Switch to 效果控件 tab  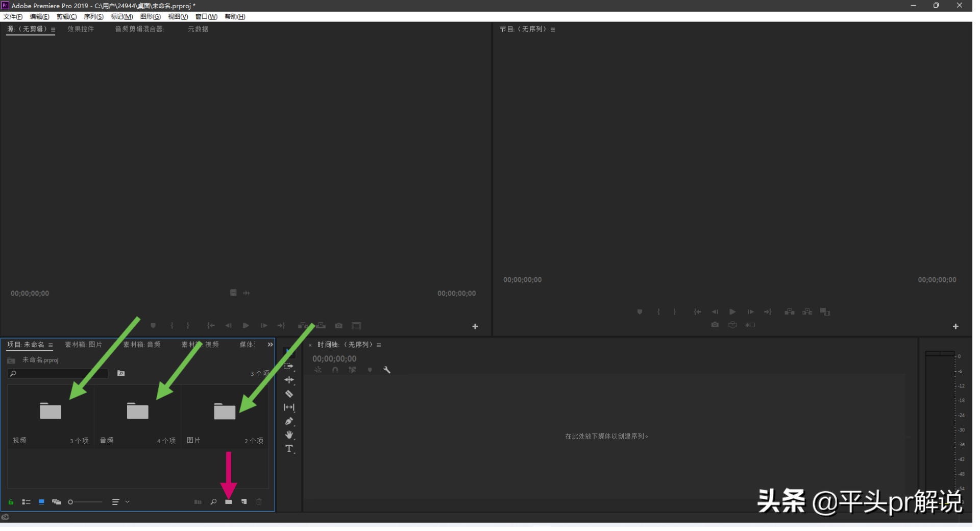[x=82, y=29]
